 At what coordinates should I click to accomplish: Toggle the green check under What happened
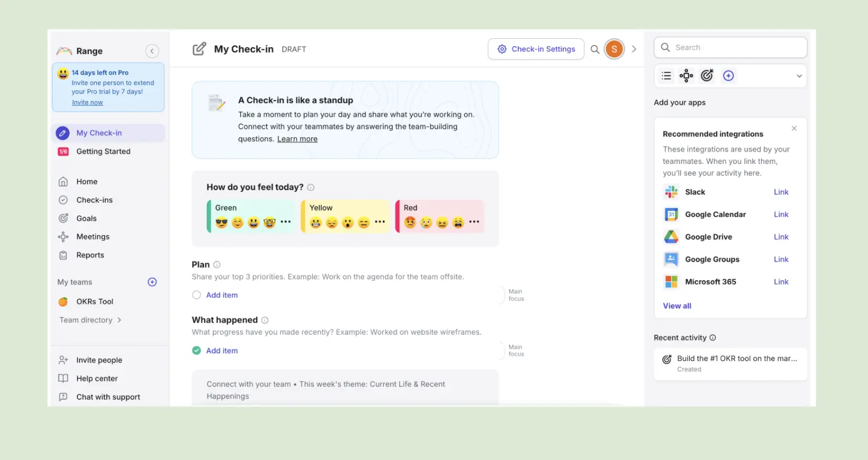coord(196,351)
